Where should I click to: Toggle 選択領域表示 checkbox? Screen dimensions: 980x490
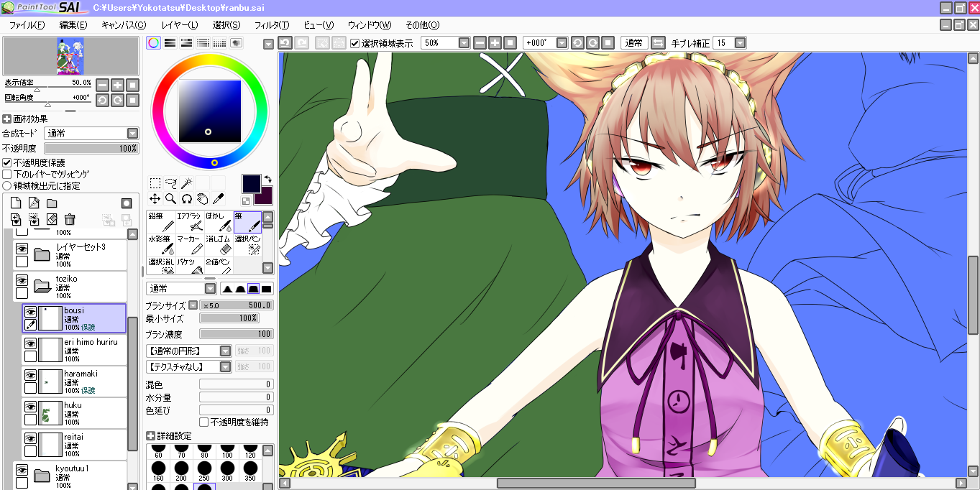point(354,43)
